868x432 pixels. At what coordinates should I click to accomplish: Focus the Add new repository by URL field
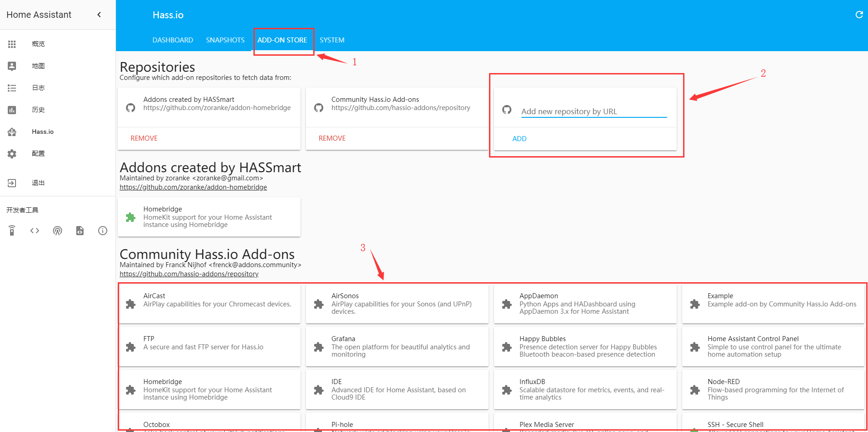pyautogui.click(x=594, y=111)
